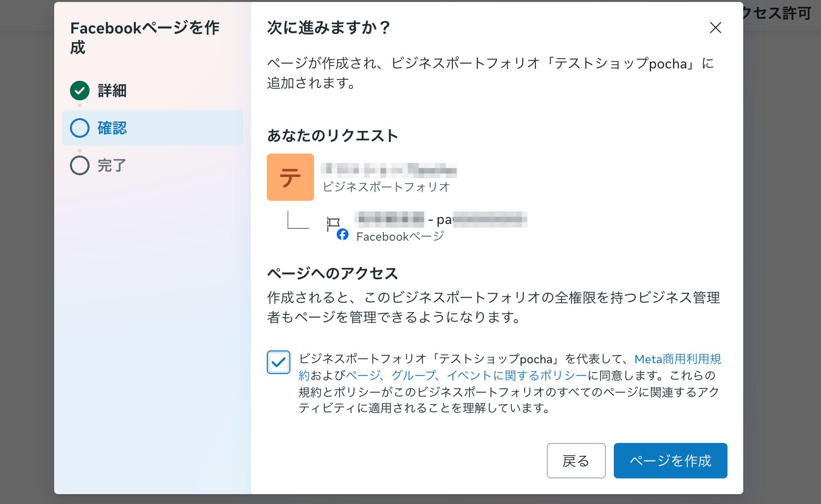Screen dimensions: 821x504
Task: Toggle the policy agreement checkbox
Action: point(279,362)
